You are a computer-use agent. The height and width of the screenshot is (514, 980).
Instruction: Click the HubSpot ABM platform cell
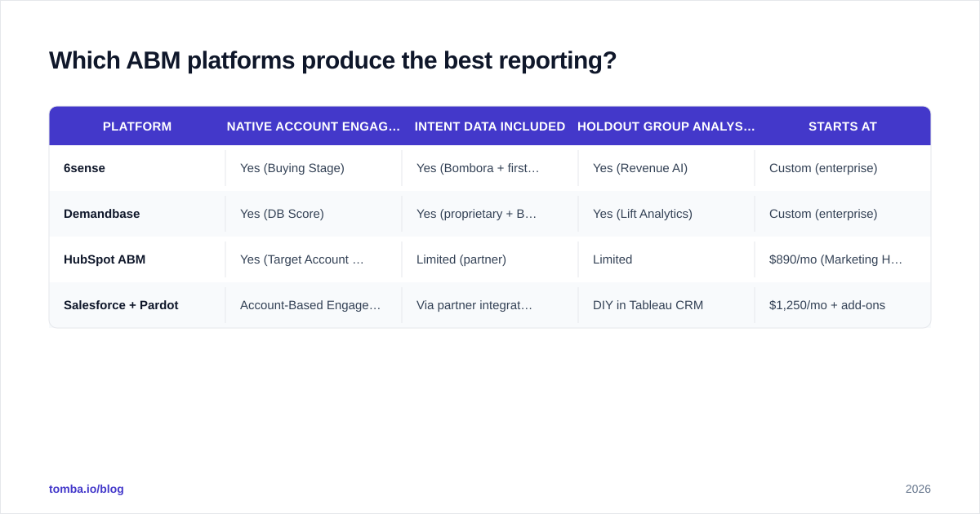(137, 259)
